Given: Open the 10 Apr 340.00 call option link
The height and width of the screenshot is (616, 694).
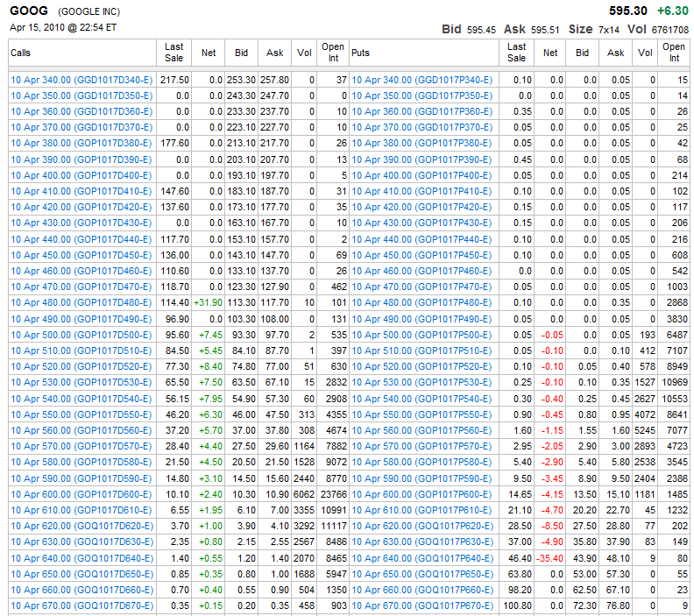Looking at the screenshot, I should coord(81,80).
